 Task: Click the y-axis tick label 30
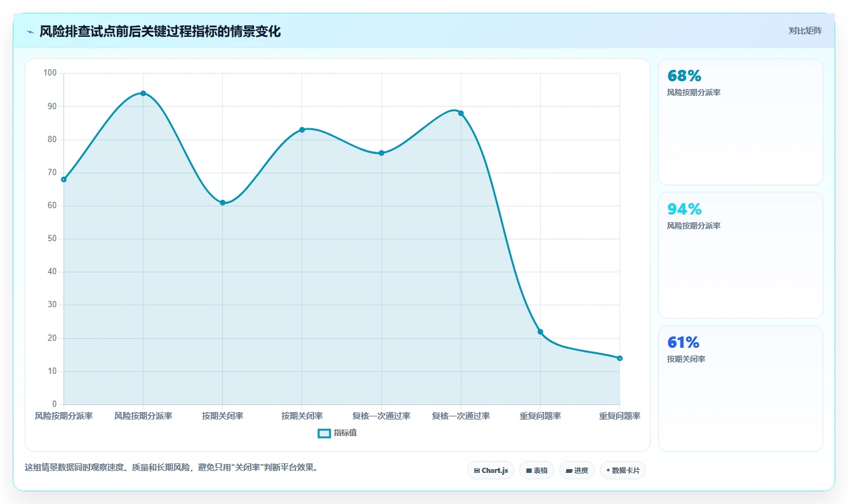pos(52,305)
